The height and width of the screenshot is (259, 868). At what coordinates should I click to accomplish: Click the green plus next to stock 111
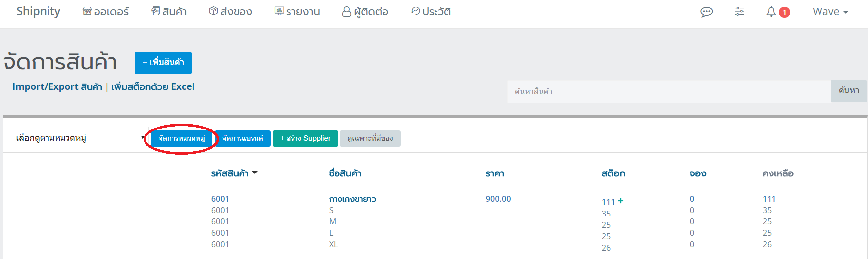point(621,201)
